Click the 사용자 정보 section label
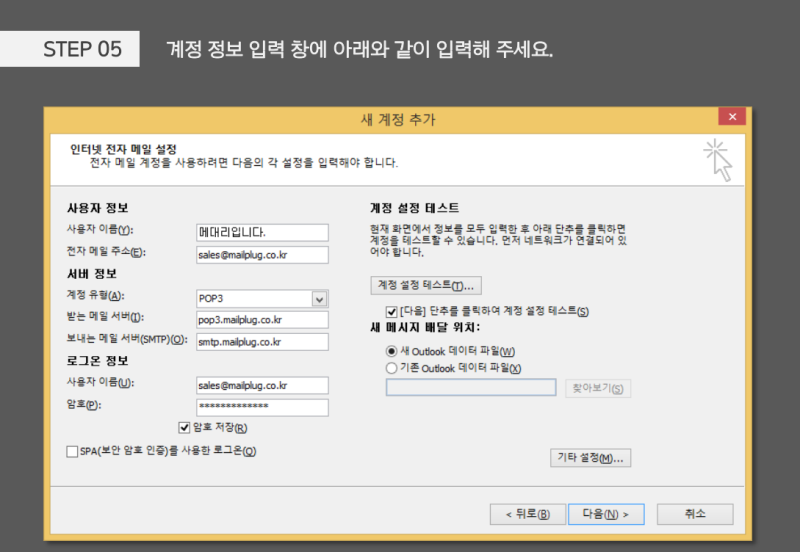This screenshot has height=552, width=800. [97, 208]
